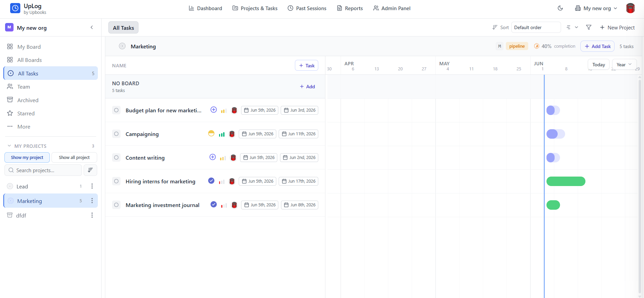Viewport: 644px width, 298px height.
Task: Open Reports page
Action: click(x=350, y=8)
